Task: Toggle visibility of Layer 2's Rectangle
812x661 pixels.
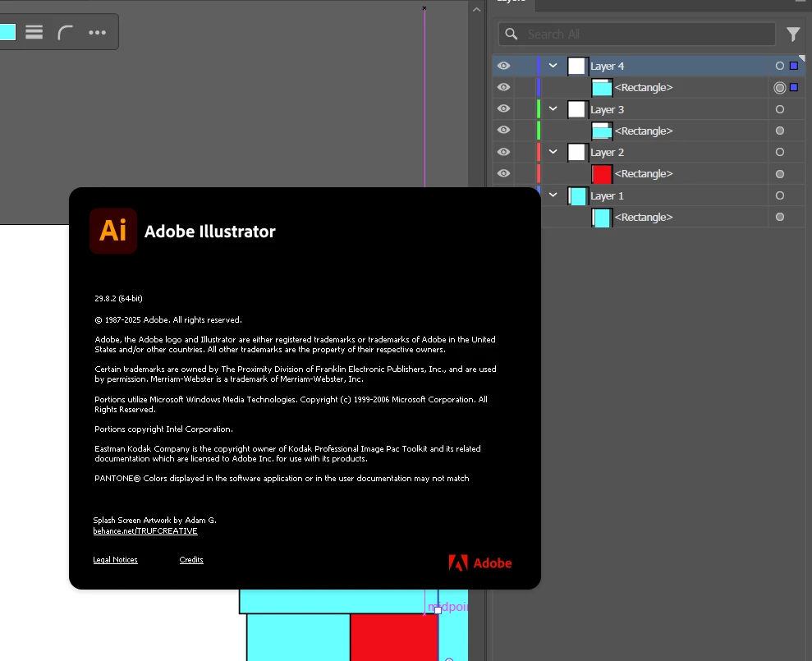Action: (503, 173)
